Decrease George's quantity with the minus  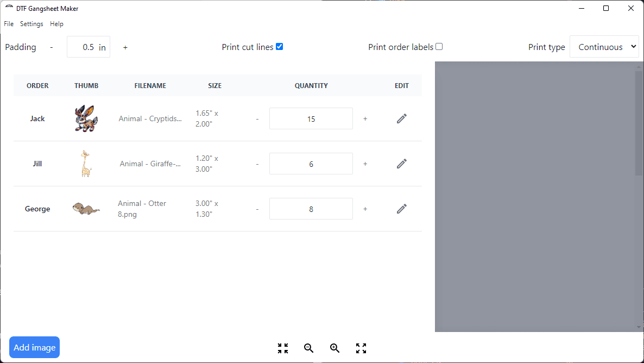coord(257,209)
